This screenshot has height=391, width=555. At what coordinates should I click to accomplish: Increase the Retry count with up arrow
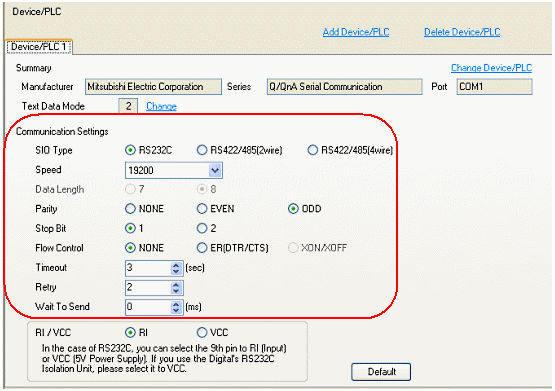[176, 284]
